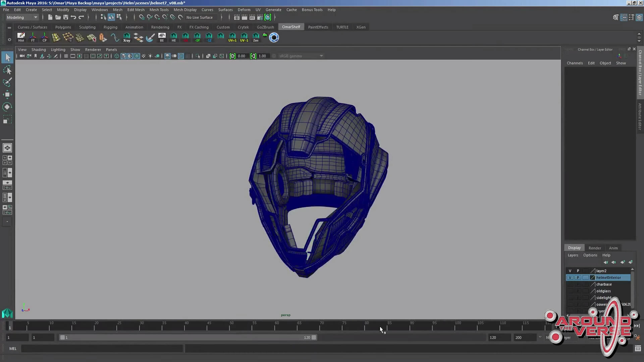Click the Open IPR render icon
644x362 pixels.
[x=252, y=17]
